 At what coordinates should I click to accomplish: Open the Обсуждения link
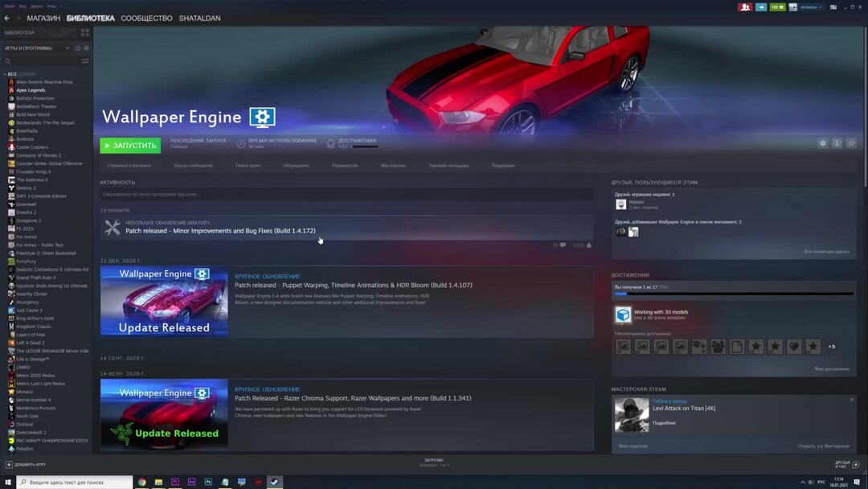296,166
